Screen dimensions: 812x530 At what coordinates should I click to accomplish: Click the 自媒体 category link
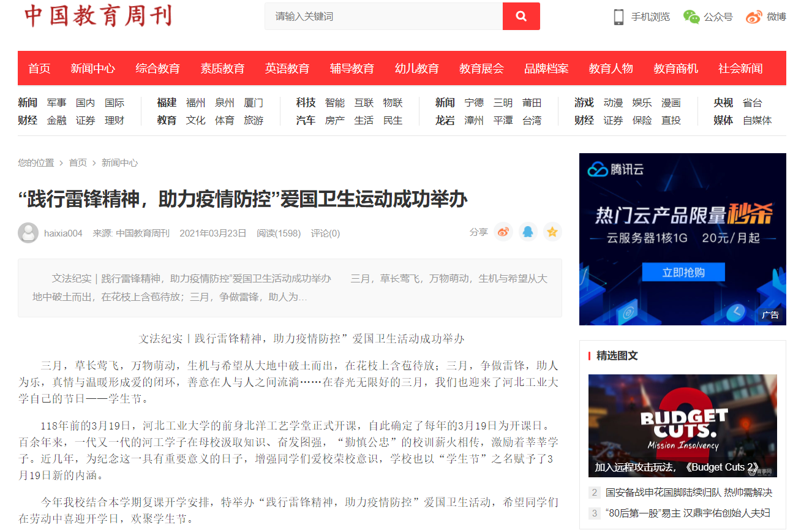pos(757,121)
